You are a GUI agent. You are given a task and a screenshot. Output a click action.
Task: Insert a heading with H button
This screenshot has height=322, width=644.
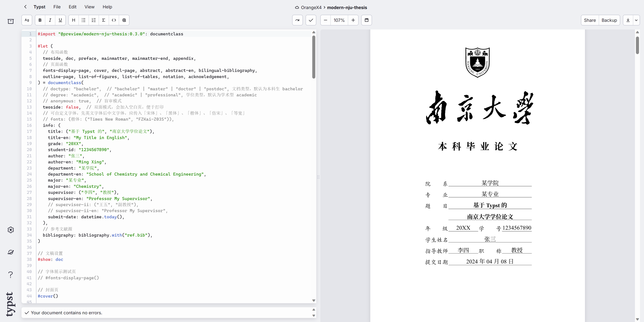[x=73, y=20]
